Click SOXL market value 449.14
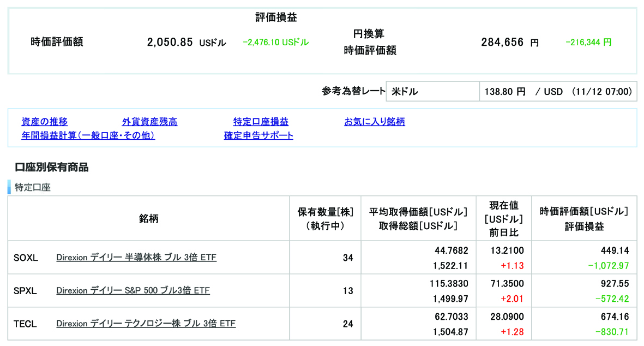The image size is (644, 346). point(615,250)
